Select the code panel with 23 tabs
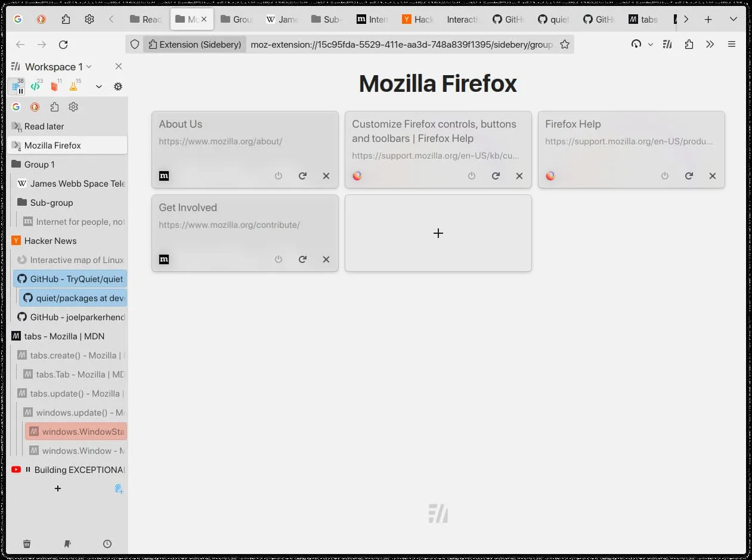Viewport: 752px width, 560px height. point(36,86)
